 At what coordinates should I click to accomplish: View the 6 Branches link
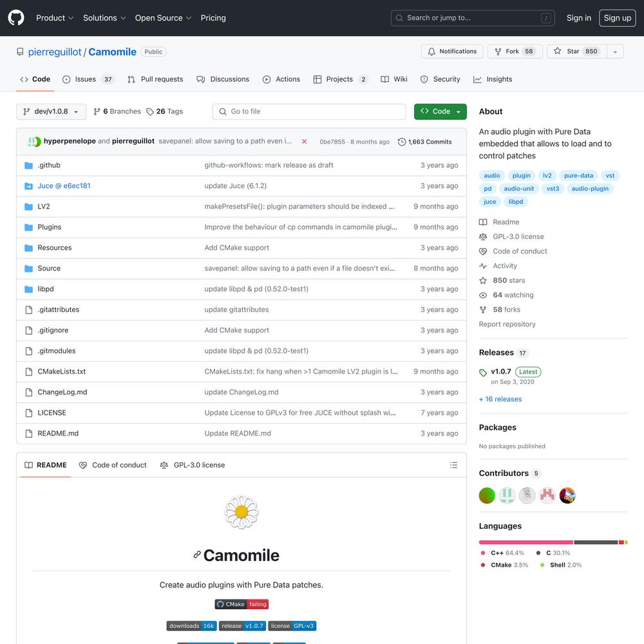[x=117, y=111]
